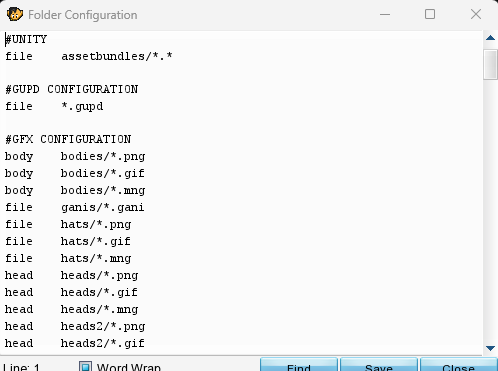Click 'heads/*.png' path
Viewport: 498px width, 371px height.
99,276
